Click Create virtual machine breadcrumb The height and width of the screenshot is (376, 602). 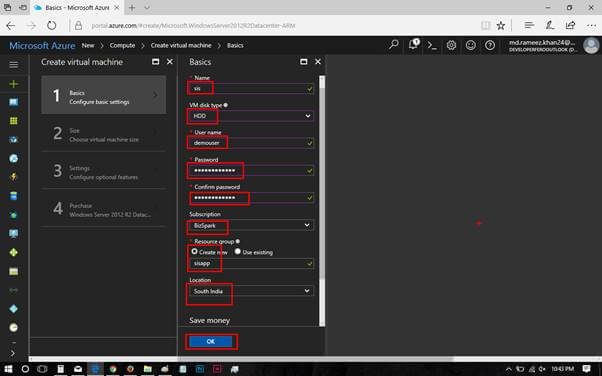point(181,45)
